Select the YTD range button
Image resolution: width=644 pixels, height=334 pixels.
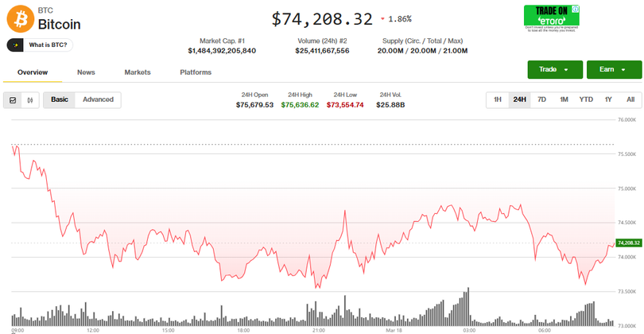pyautogui.click(x=586, y=100)
